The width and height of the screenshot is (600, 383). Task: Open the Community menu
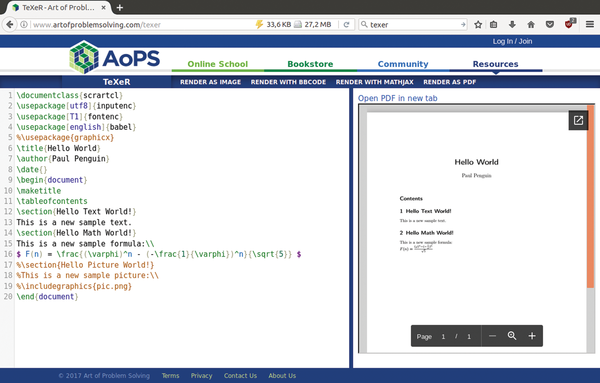point(403,64)
